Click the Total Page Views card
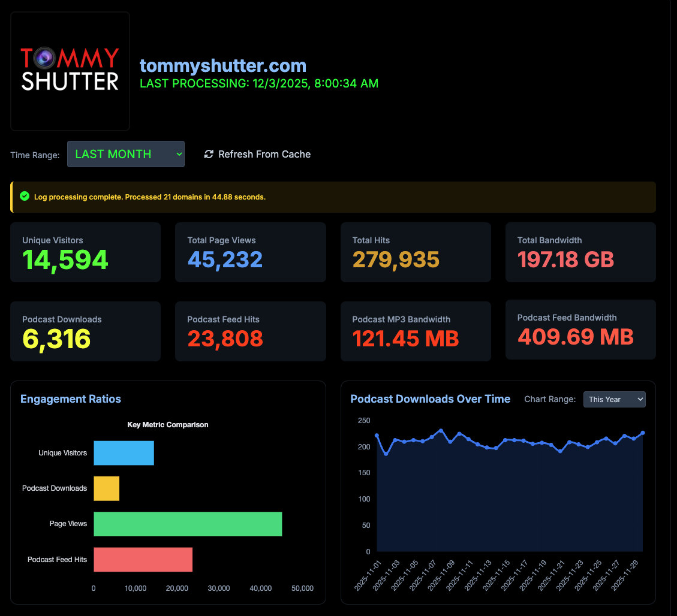This screenshot has height=616, width=677. [250, 252]
